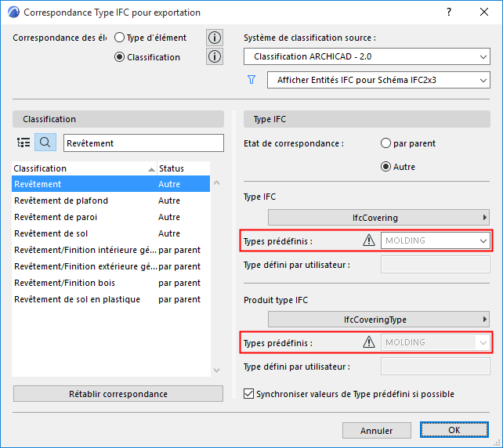Open the Classification ARCHICAD - 2.0 dropdown
The height and width of the screenshot is (448, 503).
[x=367, y=57]
